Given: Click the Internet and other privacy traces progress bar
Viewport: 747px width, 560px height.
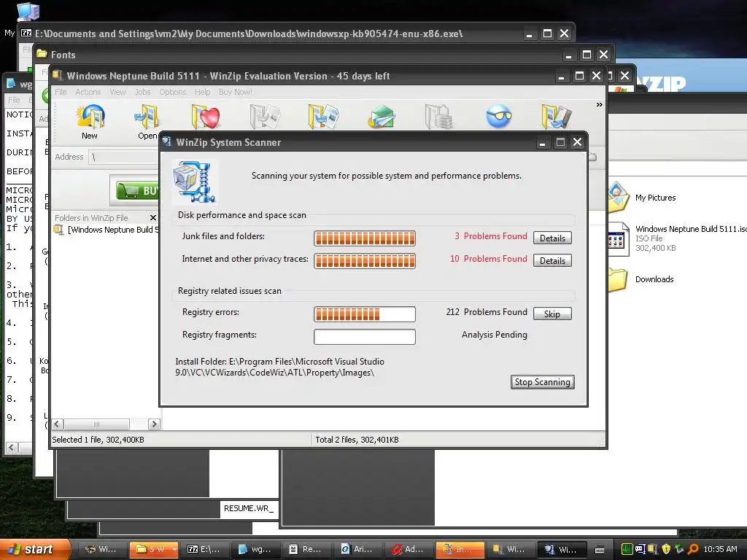Looking at the screenshot, I should pos(365,261).
